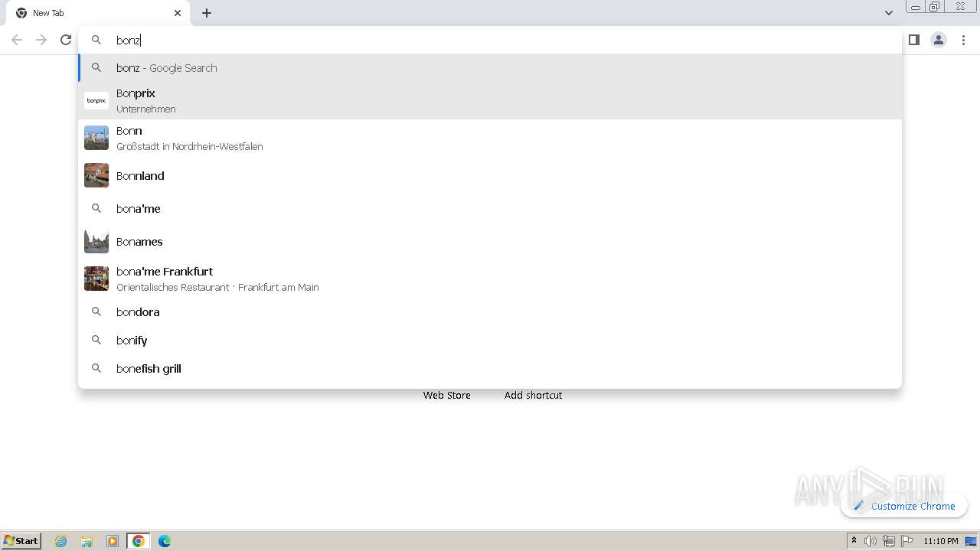The height and width of the screenshot is (551, 980).
Task: Click the Bonprix logo thumbnail
Action: pos(96,100)
